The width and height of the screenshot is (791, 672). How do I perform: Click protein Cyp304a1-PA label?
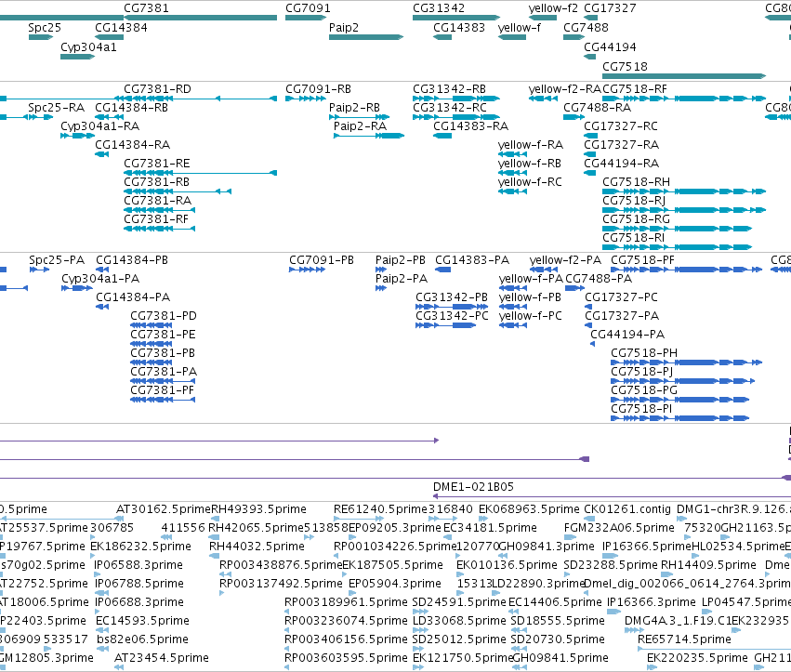pos(100,279)
